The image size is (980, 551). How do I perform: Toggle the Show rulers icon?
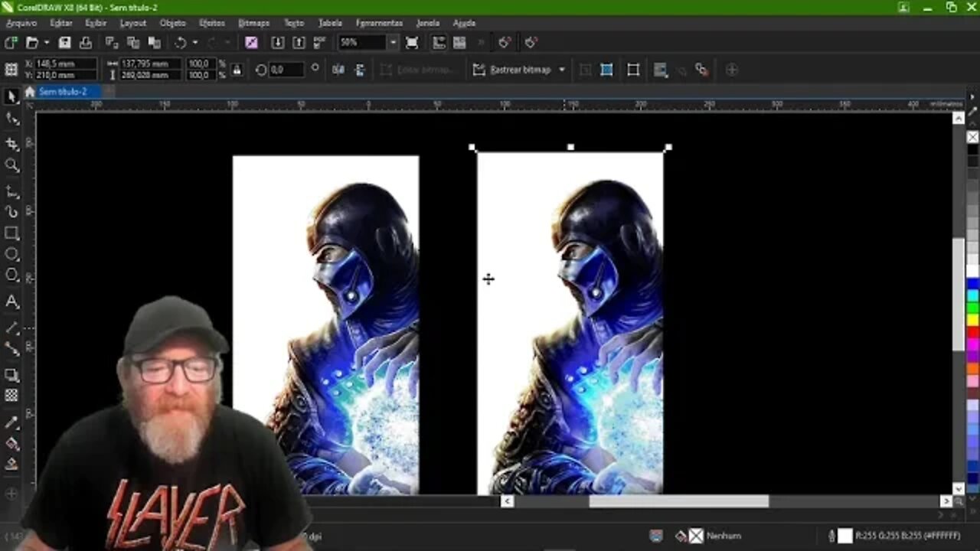point(439,43)
